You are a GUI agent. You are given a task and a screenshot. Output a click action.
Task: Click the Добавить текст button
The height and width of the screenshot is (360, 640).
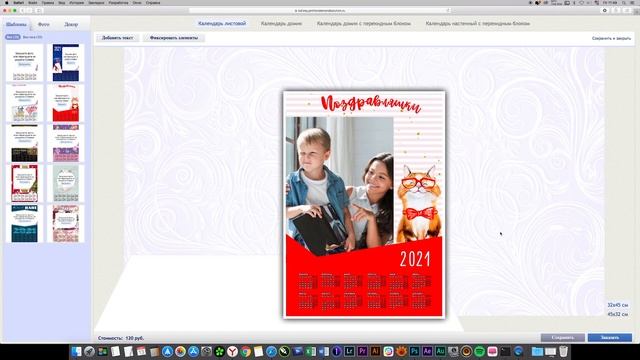click(x=118, y=38)
